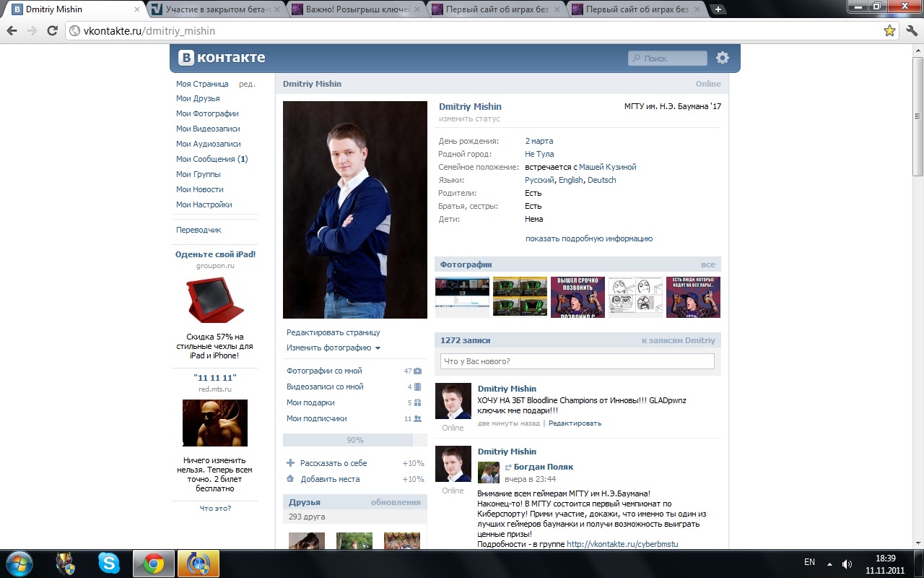The image size is (924, 578).
Task: Click the photos-with-me camera icon
Action: 417,371
